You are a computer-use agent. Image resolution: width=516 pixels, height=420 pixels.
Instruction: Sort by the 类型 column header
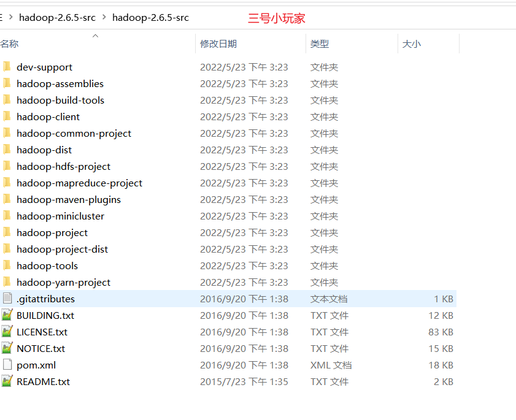(320, 44)
